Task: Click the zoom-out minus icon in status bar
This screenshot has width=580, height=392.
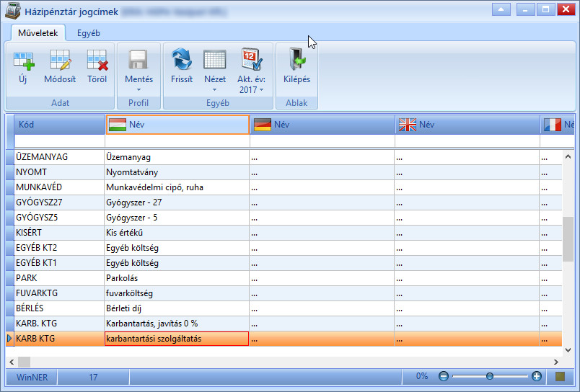Action: [443, 376]
